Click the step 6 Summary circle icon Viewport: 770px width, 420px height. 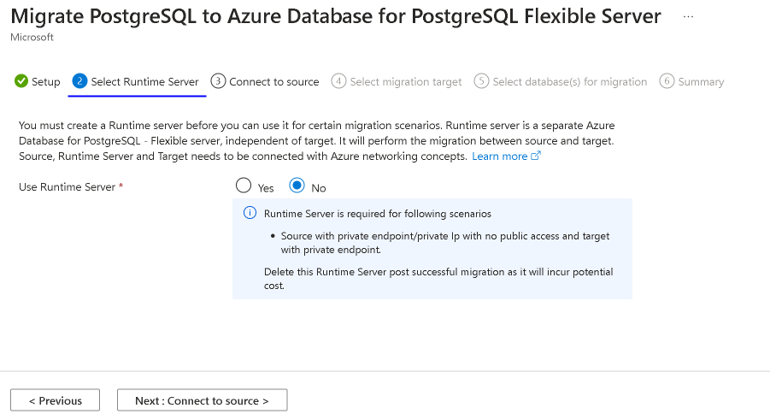point(667,82)
